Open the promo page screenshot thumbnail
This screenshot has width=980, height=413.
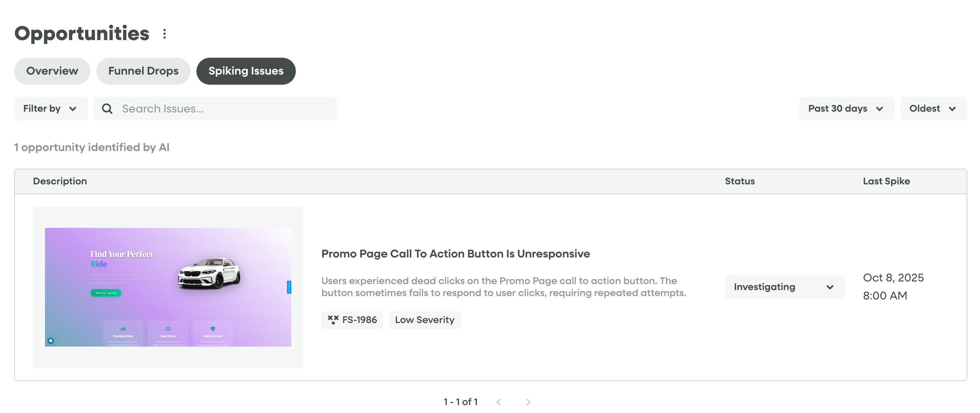[168, 287]
